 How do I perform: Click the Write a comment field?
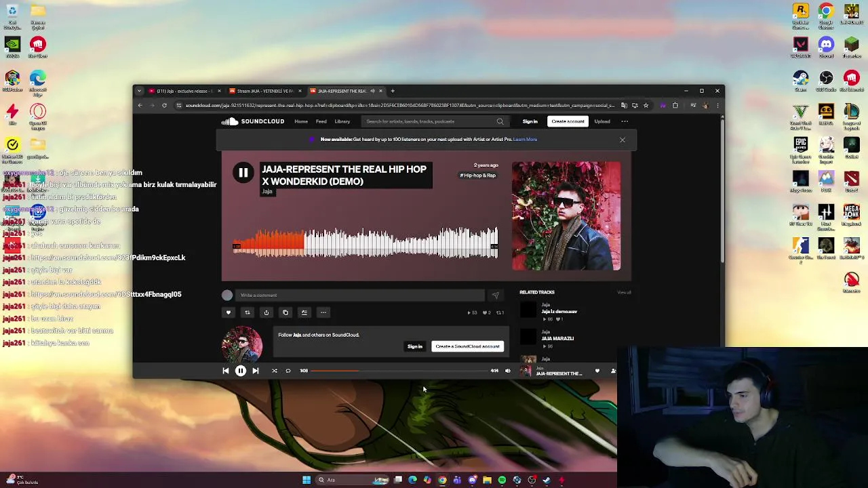point(360,296)
